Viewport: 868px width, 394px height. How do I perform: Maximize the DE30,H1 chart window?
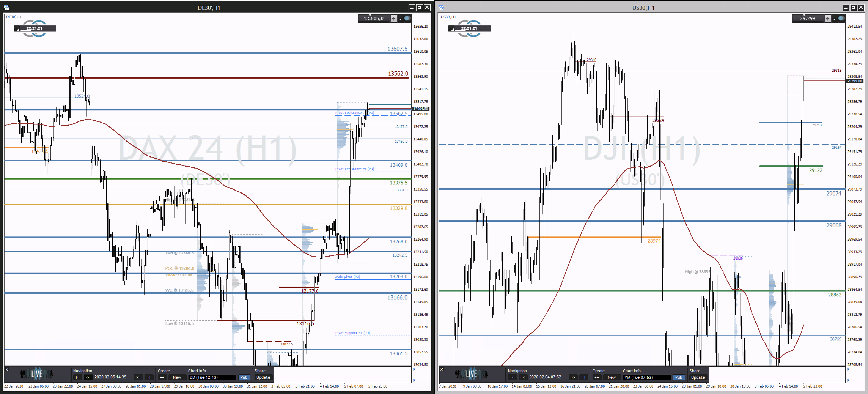click(419, 7)
